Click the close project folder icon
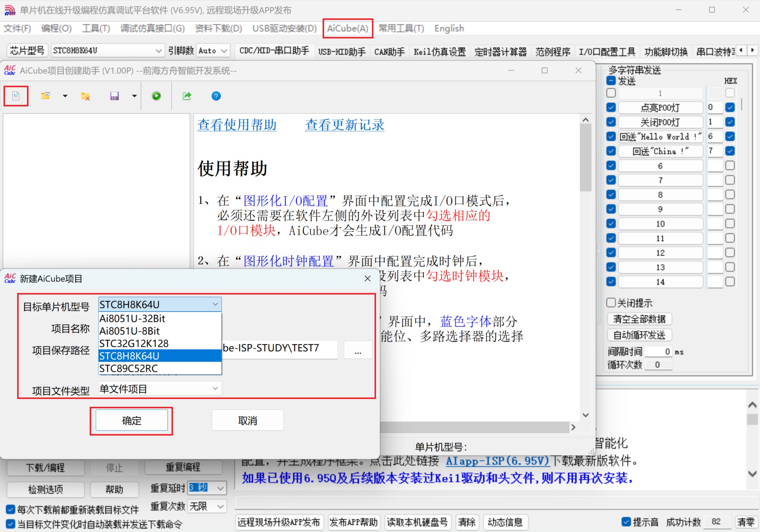 click(x=85, y=96)
